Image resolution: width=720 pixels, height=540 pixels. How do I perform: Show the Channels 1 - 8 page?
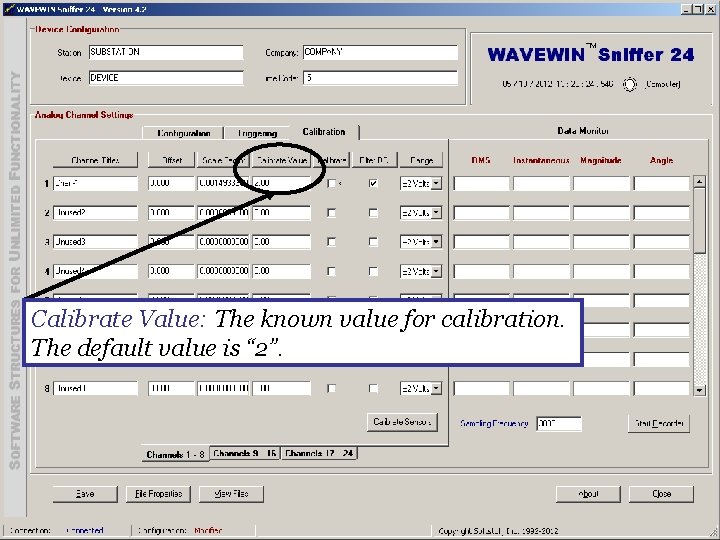tap(175, 454)
